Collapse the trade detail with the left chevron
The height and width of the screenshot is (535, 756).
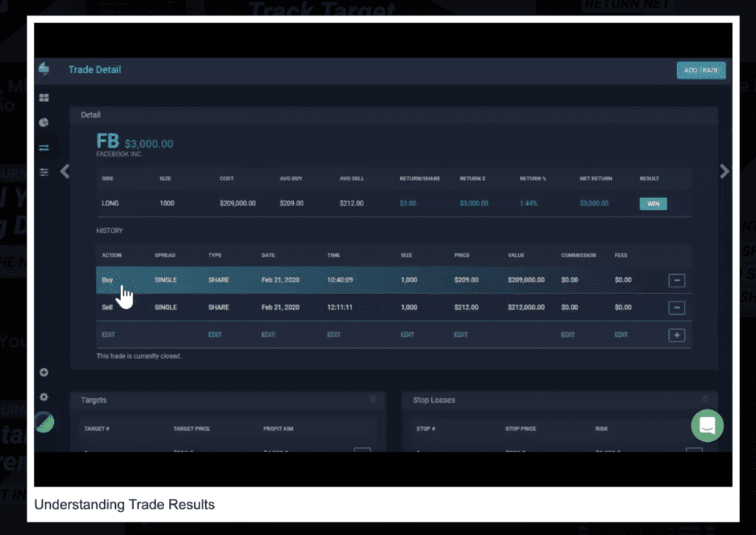click(x=64, y=171)
